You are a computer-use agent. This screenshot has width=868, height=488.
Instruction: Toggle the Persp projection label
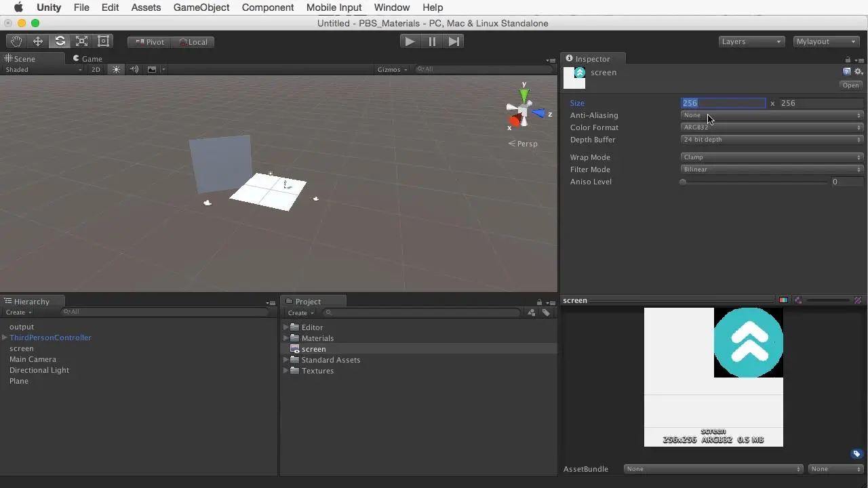[x=523, y=144]
